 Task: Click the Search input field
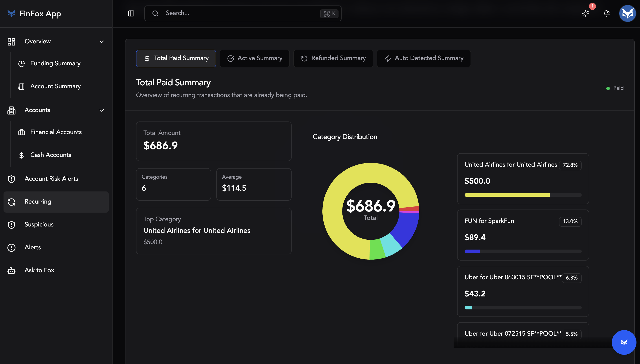point(243,13)
